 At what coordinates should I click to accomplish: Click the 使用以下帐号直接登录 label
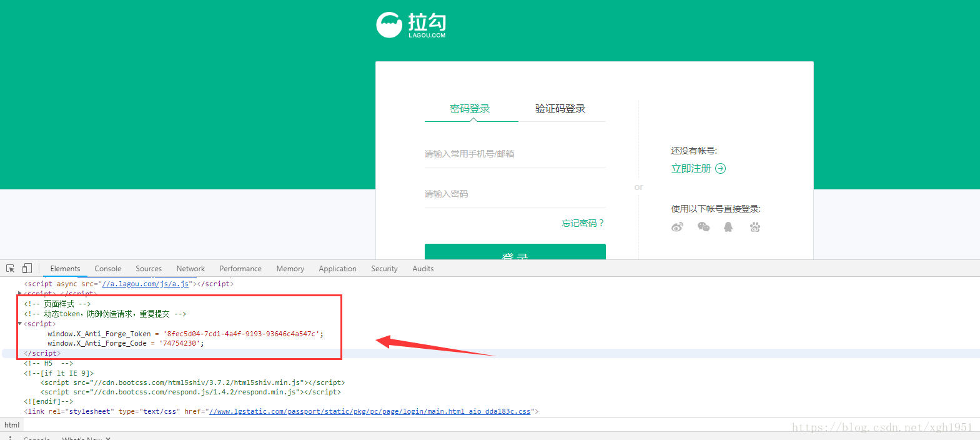click(716, 209)
